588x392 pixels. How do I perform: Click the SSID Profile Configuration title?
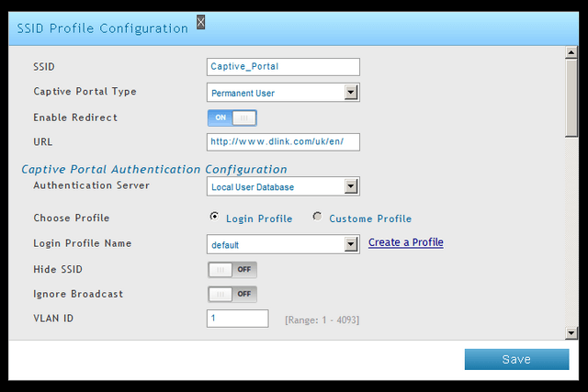click(x=102, y=28)
